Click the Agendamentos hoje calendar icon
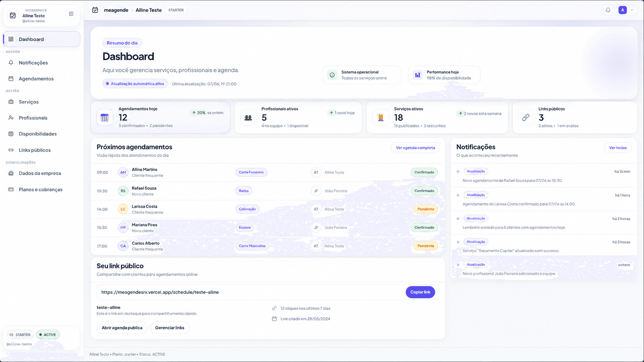644x362 pixels. (x=105, y=118)
